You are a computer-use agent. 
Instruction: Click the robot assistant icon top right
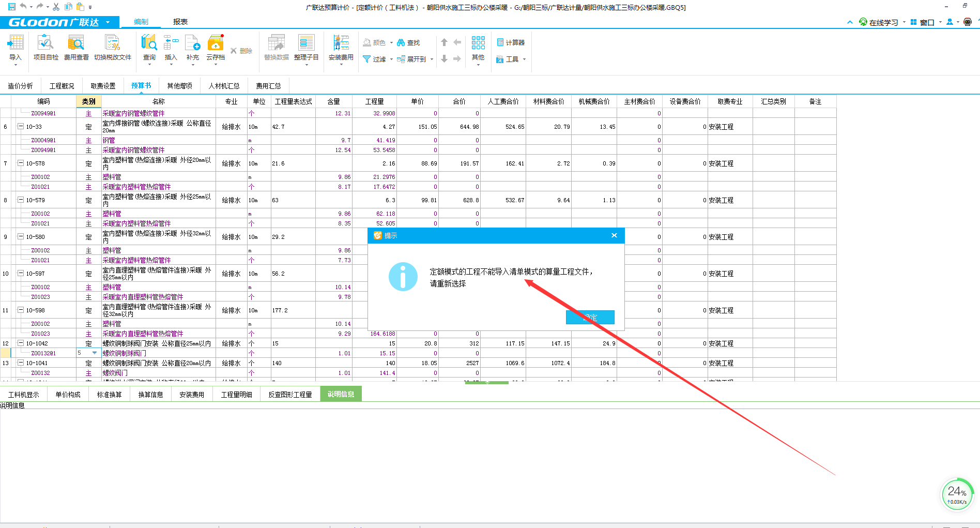(x=968, y=22)
